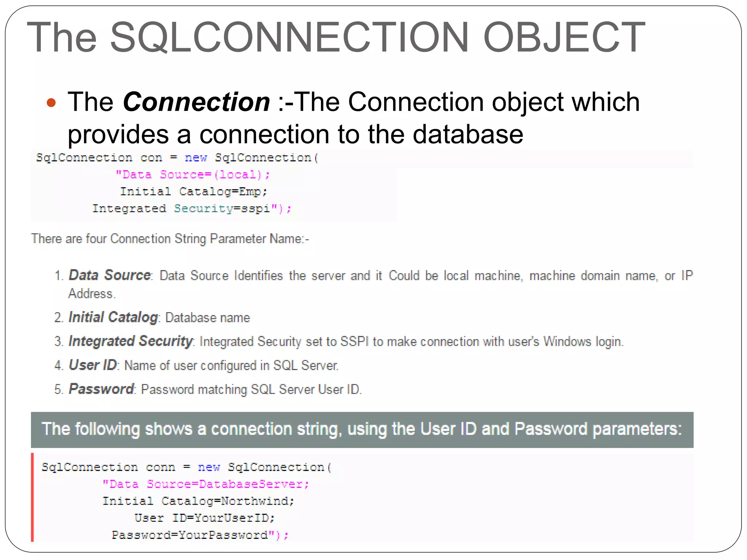This screenshot has width=747, height=560.
Task: Click the gray banner about User ID parameters
Action: pyautogui.click(x=362, y=430)
